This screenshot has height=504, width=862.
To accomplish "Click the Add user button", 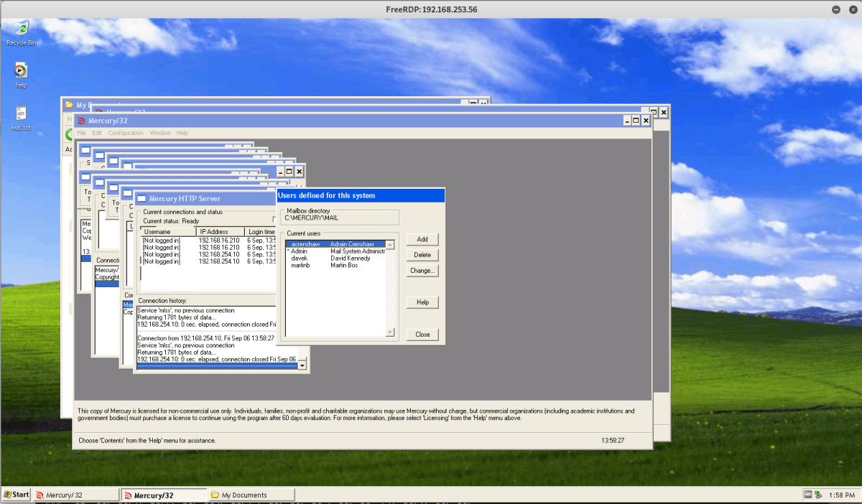I will [x=422, y=239].
